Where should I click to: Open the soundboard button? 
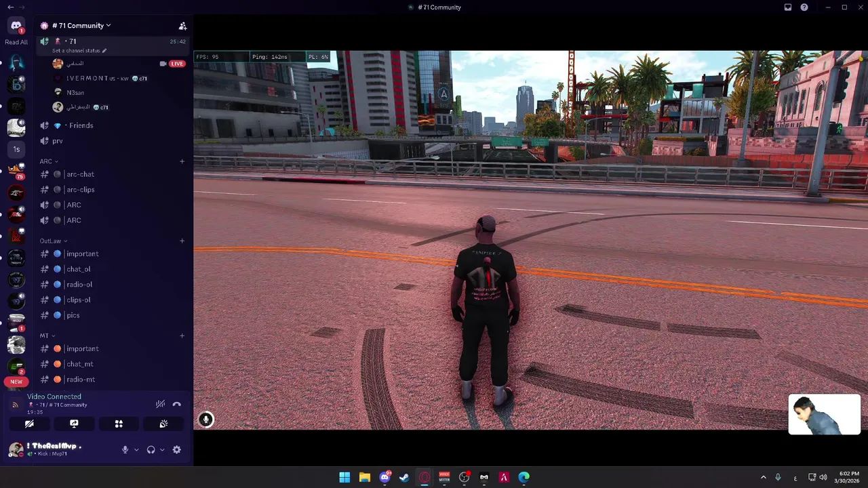pyautogui.click(x=163, y=424)
